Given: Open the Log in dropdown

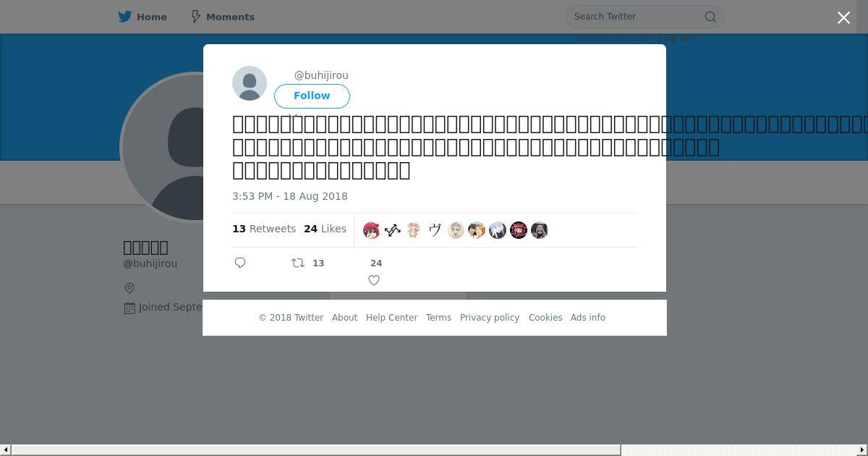Looking at the screenshot, I should 677,38.
